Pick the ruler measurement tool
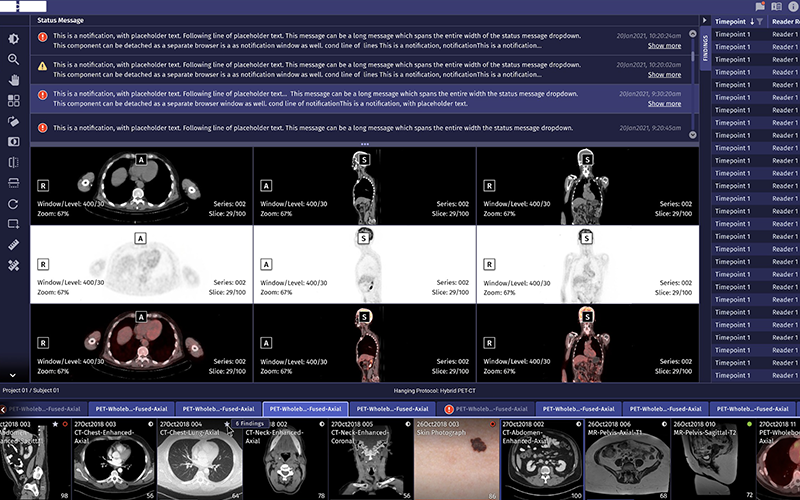Image resolution: width=800 pixels, height=500 pixels. point(14,245)
